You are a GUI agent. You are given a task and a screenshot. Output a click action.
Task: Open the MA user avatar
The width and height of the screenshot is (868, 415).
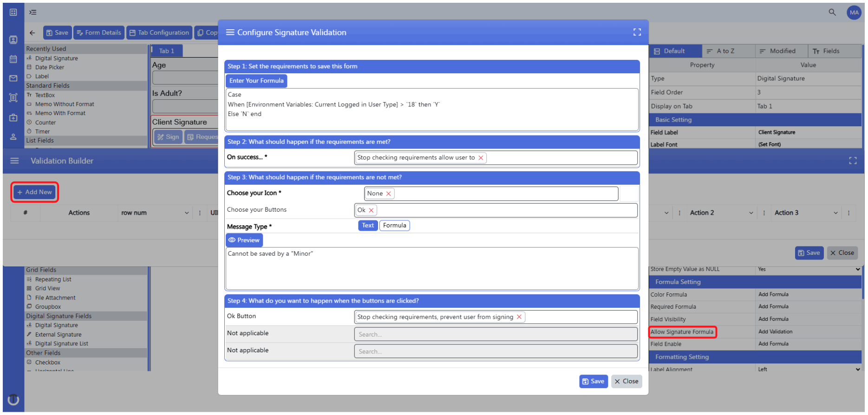(854, 13)
